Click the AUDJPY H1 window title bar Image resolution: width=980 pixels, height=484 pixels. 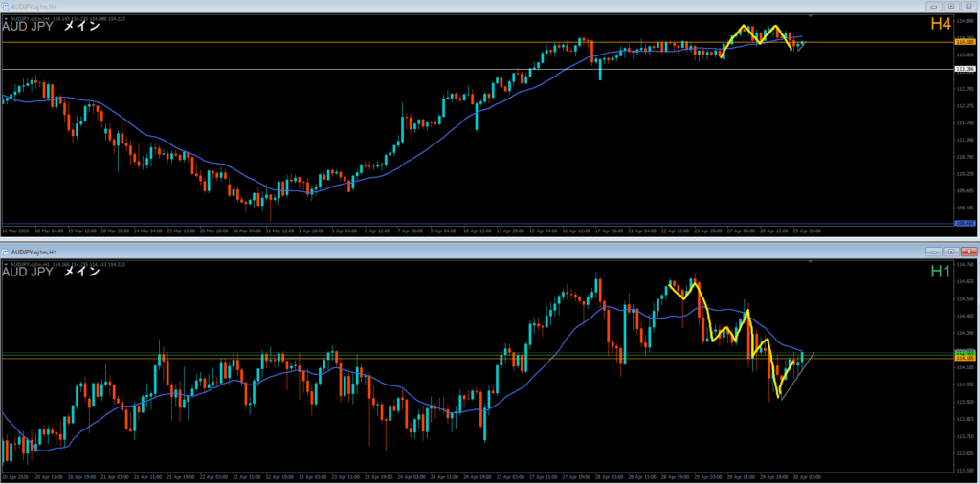coord(383,251)
